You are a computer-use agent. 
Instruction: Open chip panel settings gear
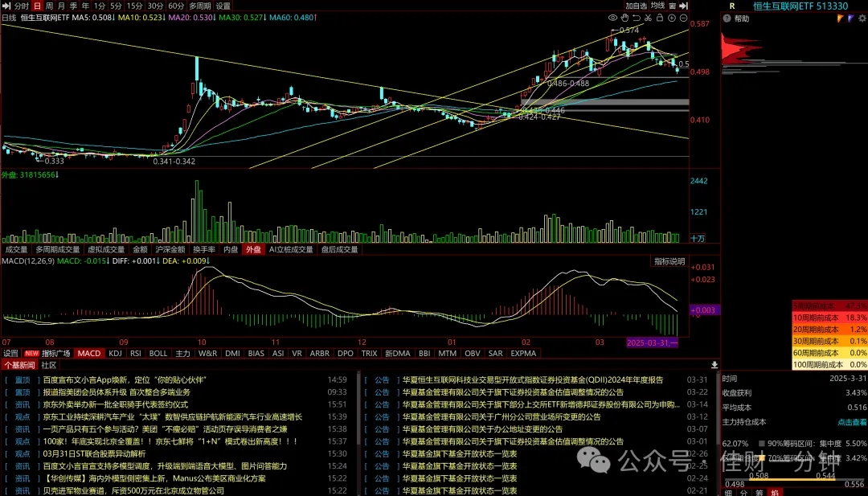pyautogui.click(x=862, y=18)
